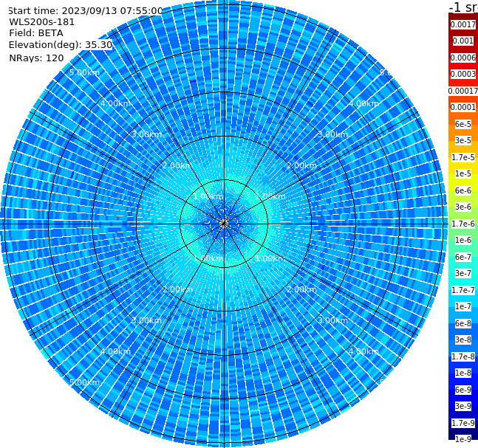Select the 1e-7 colorbar value
The height and width of the screenshot is (448, 478).
463,306
